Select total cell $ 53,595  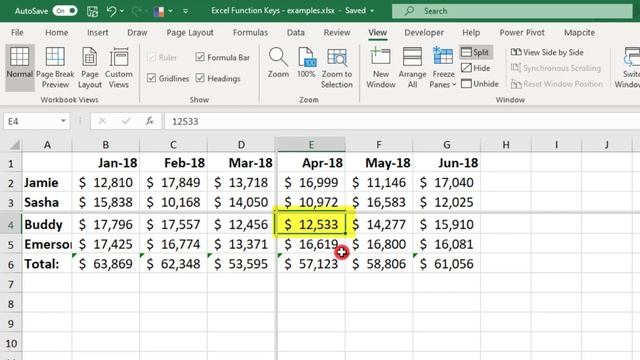click(241, 264)
